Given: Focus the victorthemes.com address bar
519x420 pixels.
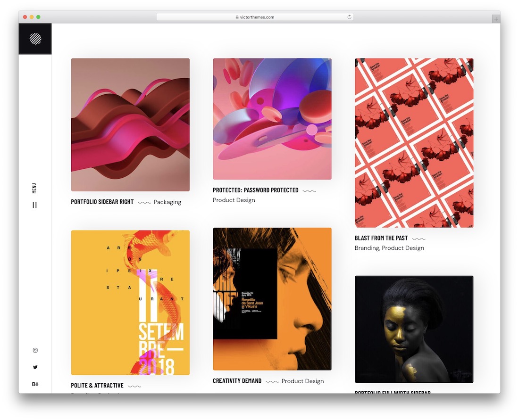Looking at the screenshot, I should click(x=255, y=17).
